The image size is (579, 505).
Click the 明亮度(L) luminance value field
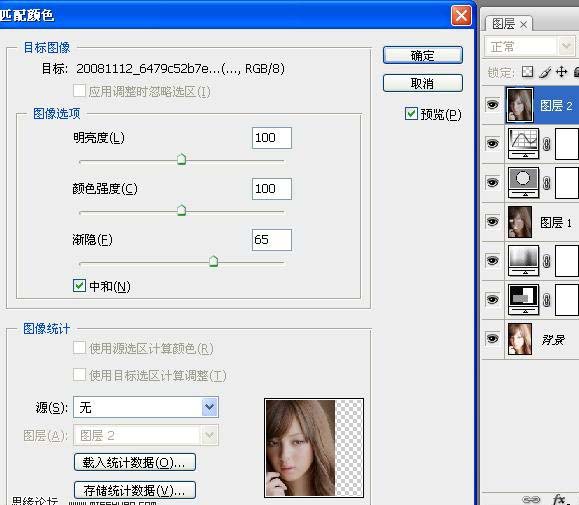pos(272,138)
